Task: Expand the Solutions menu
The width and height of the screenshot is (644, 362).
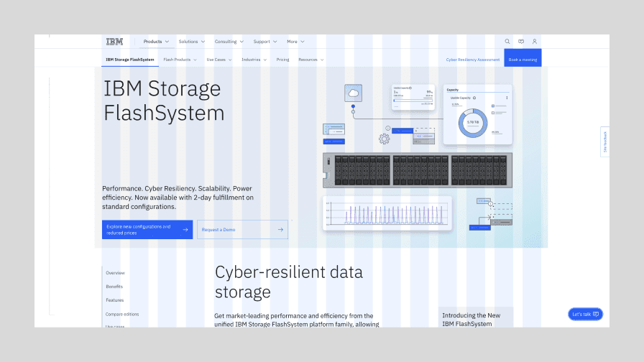Action: coord(192,42)
